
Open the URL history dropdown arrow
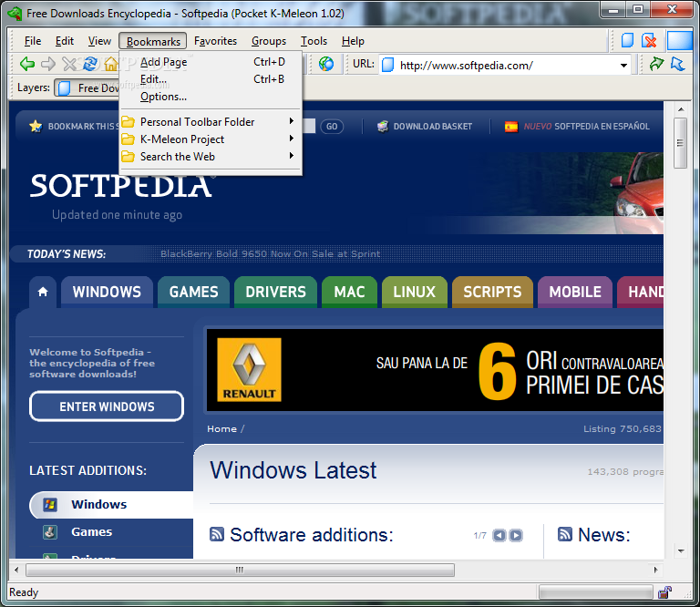click(623, 66)
